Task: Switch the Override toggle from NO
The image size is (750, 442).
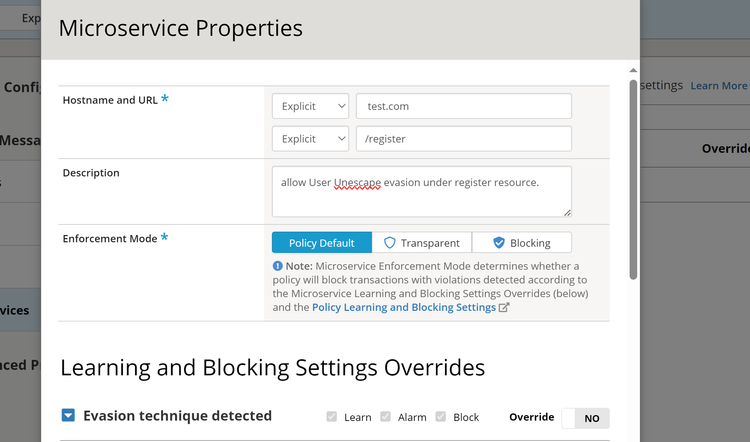Action: point(585,418)
